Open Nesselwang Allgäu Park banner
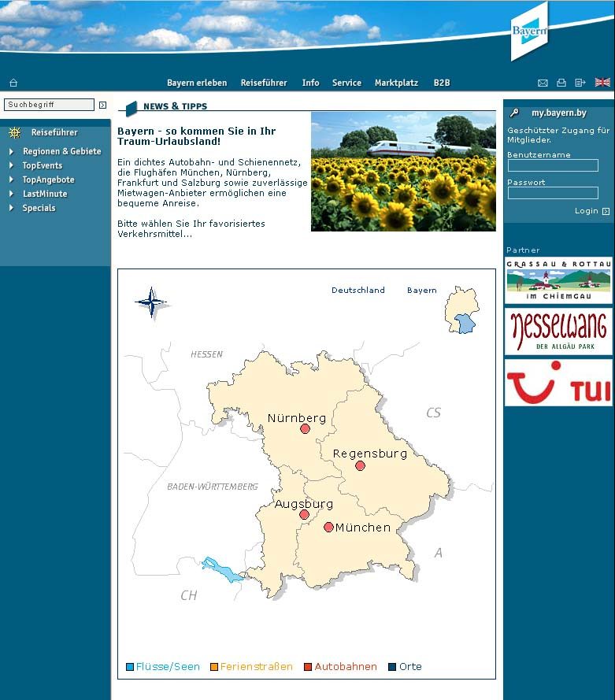Image resolution: width=615 pixels, height=700 pixels. coord(558,331)
